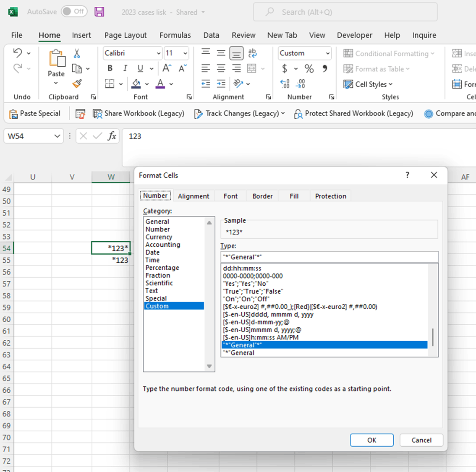Image resolution: width=476 pixels, height=472 pixels.
Task: Expand the Name Box W54 dropdown
Action: click(57, 136)
